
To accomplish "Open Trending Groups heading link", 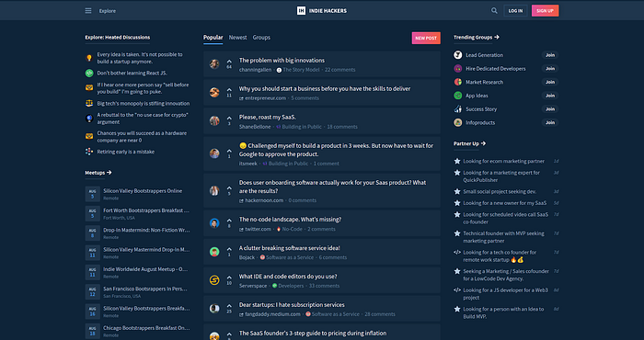I will (477, 38).
